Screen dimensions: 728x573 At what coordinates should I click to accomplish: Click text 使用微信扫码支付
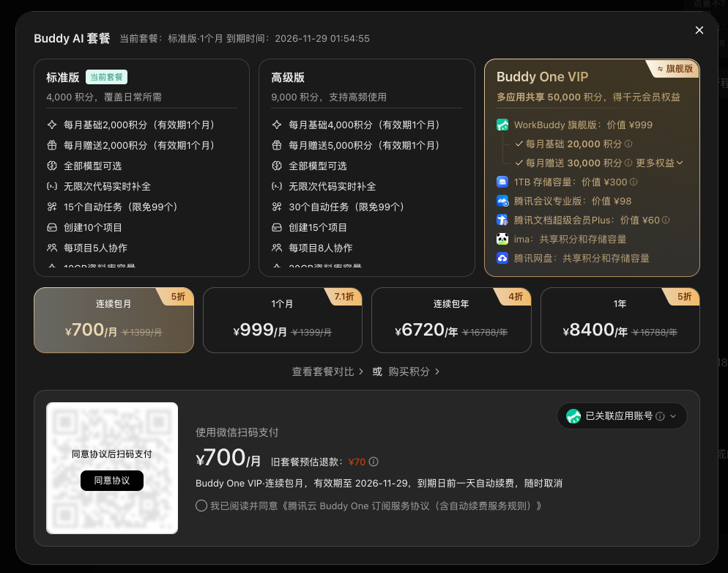pyautogui.click(x=237, y=432)
